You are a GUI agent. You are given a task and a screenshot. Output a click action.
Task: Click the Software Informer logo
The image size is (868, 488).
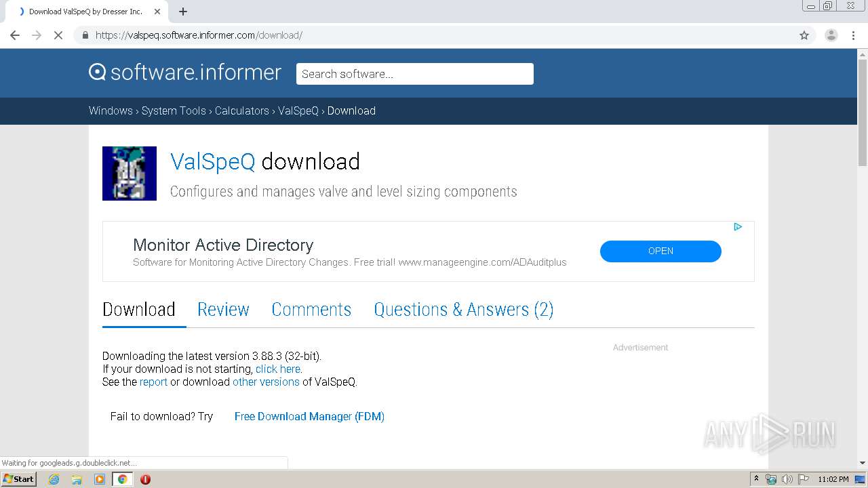pos(185,73)
